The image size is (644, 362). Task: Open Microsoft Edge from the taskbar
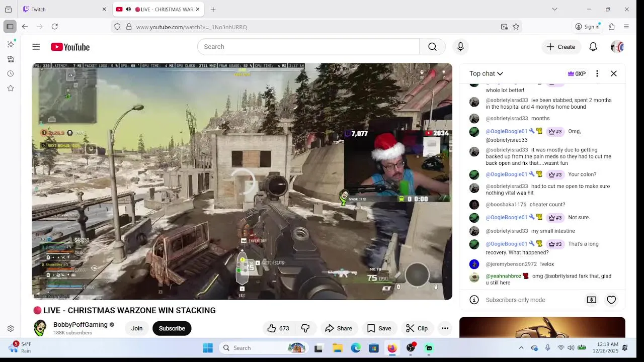tap(356, 348)
